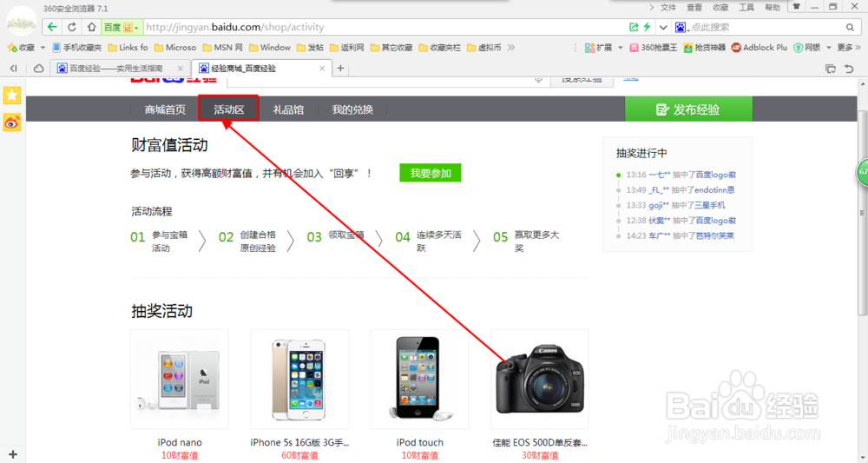The image size is (868, 463).
Task: Close the 经验商城_百度经验 tab
Action: tap(322, 68)
